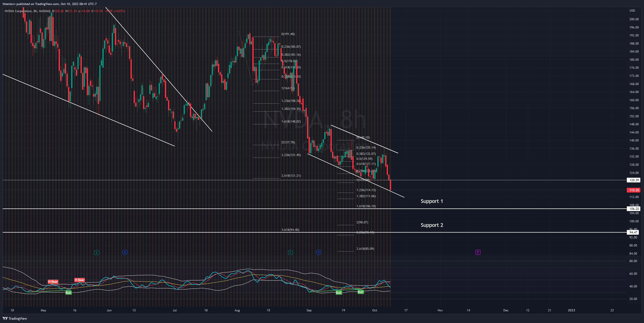
Task: Select the 2(137.78) Fibonacci level label
Action: pos(288,142)
